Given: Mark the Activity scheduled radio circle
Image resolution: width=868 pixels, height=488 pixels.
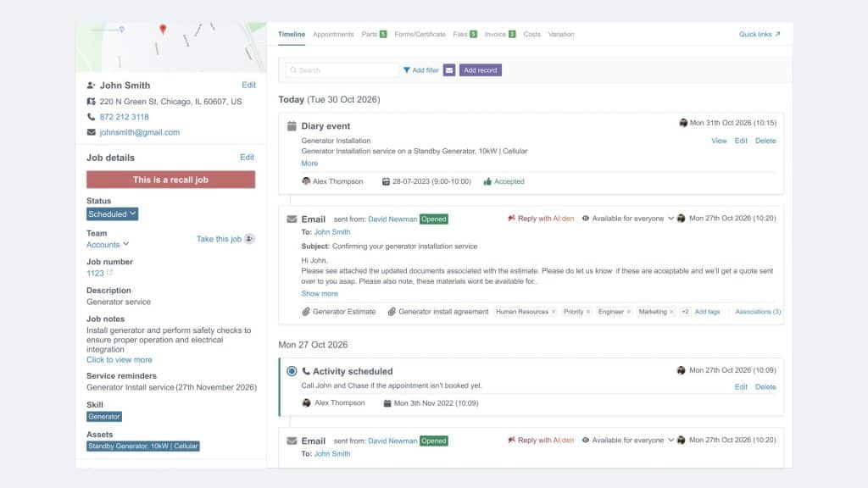Looking at the screenshot, I should [x=292, y=371].
